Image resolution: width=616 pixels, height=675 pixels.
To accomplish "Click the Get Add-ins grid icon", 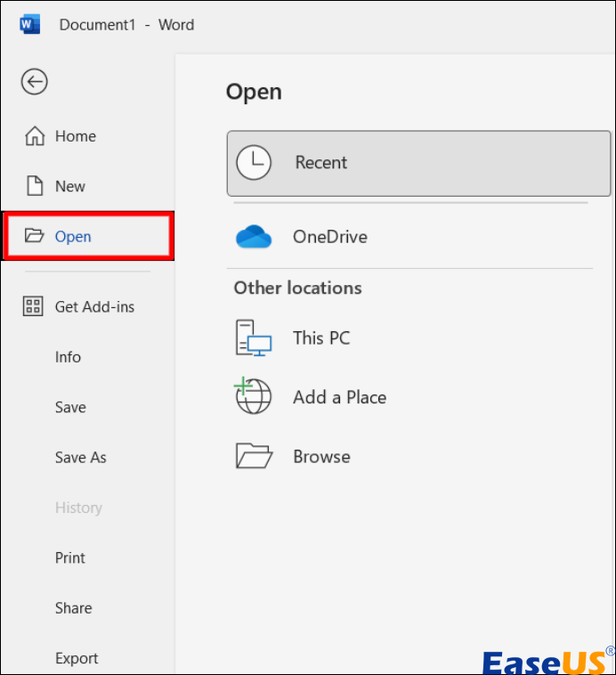I will click(x=34, y=306).
